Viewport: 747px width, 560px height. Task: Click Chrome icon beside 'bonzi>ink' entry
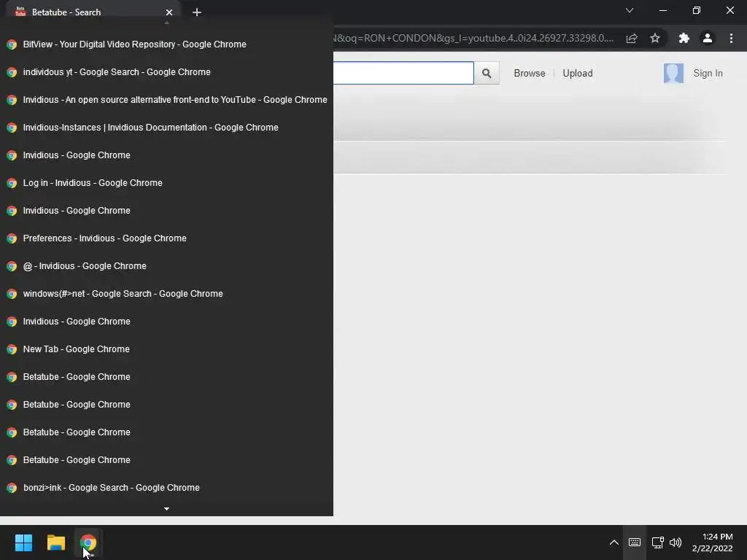(x=12, y=488)
